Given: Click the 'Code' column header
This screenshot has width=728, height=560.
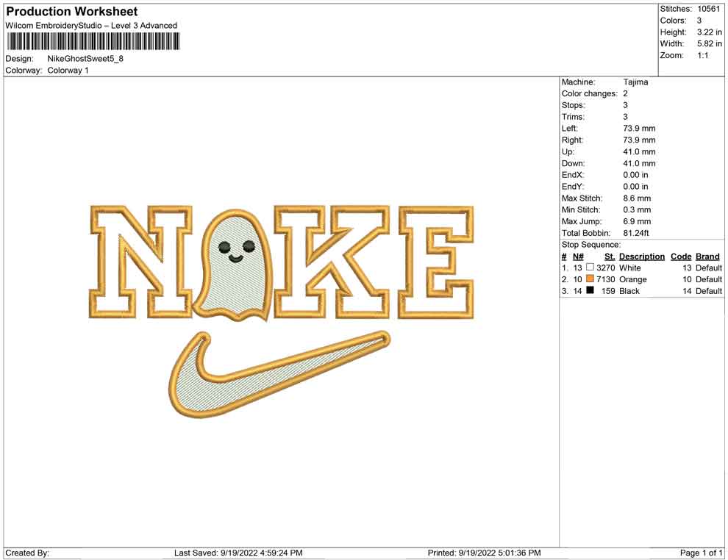Looking at the screenshot, I should (681, 256).
